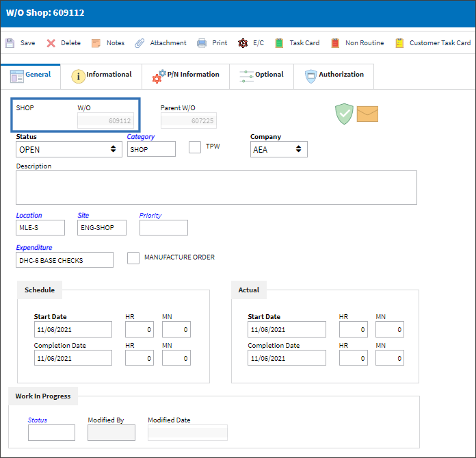Click the Work In Progress Status link
This screenshot has width=476, height=458.
[x=38, y=420]
